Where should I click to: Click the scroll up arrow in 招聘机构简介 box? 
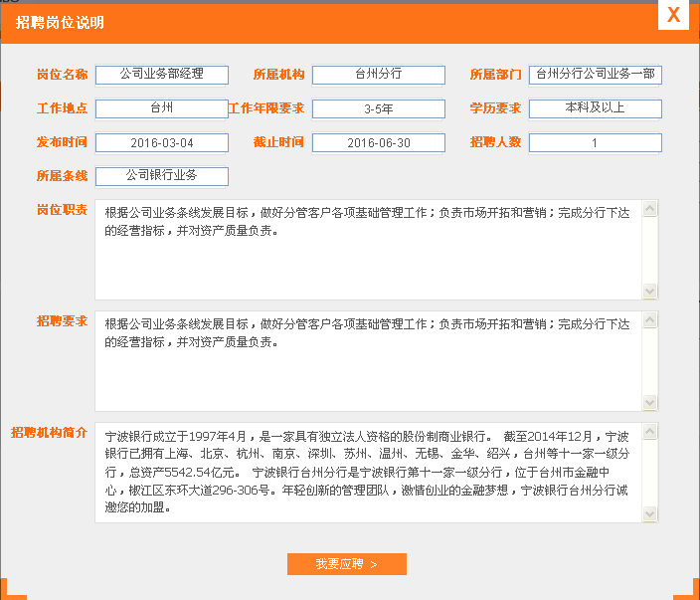coord(650,432)
